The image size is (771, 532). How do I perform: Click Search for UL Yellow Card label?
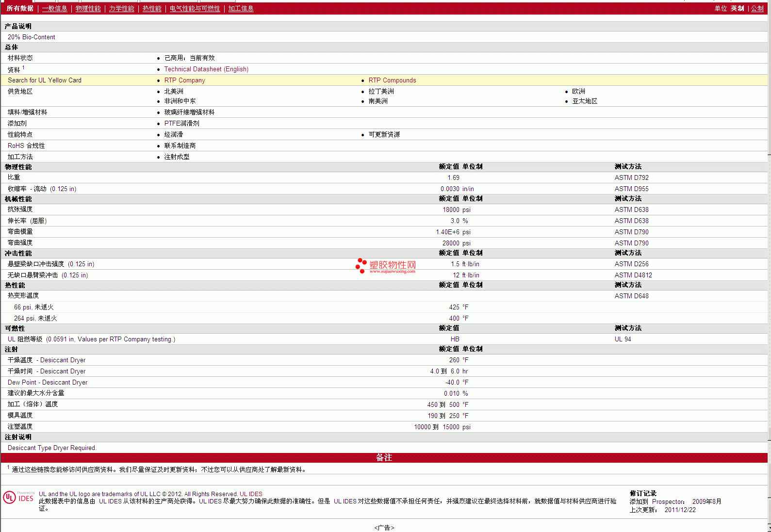coord(45,80)
